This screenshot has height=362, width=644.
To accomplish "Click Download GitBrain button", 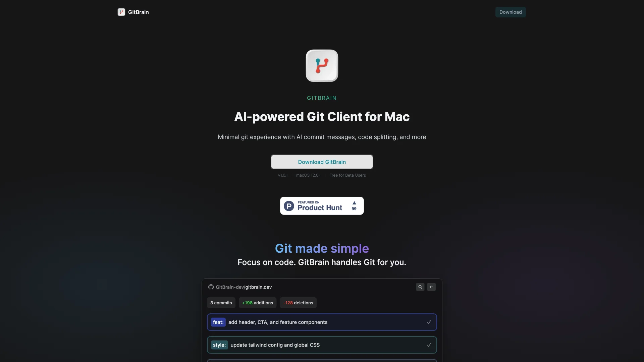I will click(322, 161).
